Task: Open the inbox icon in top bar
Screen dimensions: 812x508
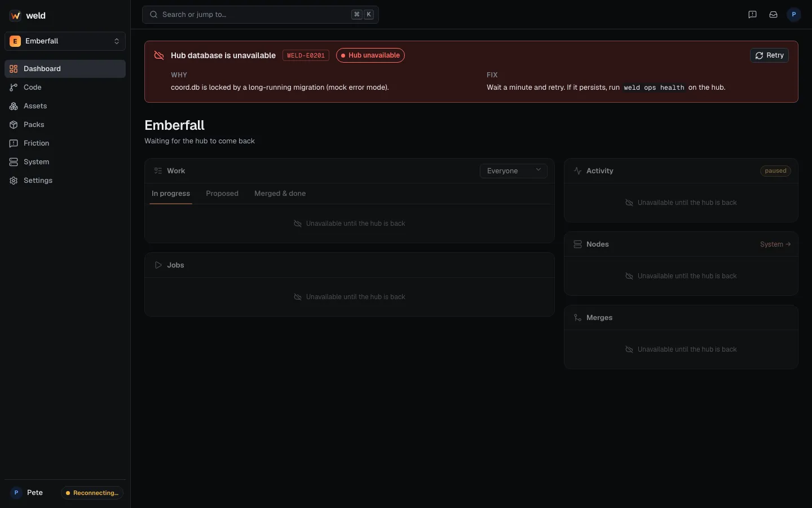Action: pos(773,15)
